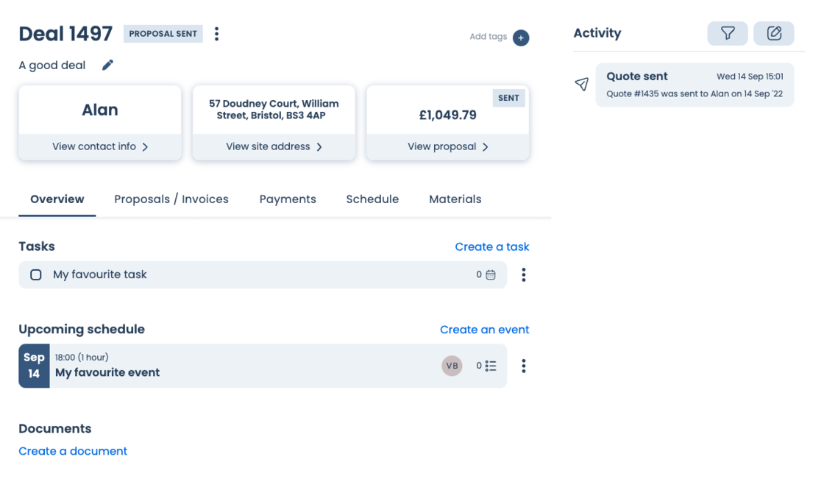Expand View site address chevron
Screen dimensions: 824x504
(x=319, y=147)
